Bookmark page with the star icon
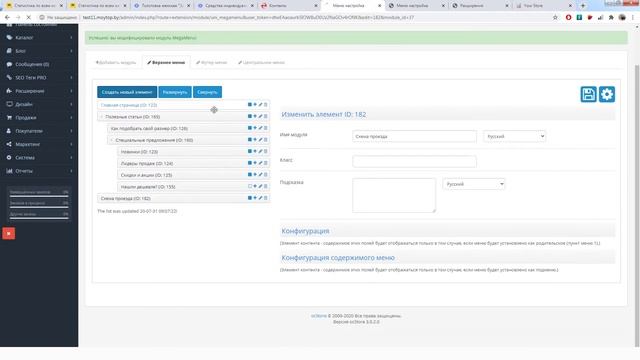The width and height of the screenshot is (640, 360). click(555, 18)
